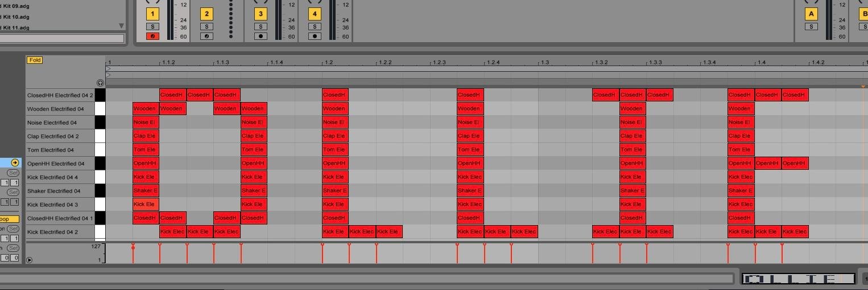The height and width of the screenshot is (290, 868).
Task: Select the OpenHH Electrified 04 lane name
Action: tap(56, 164)
